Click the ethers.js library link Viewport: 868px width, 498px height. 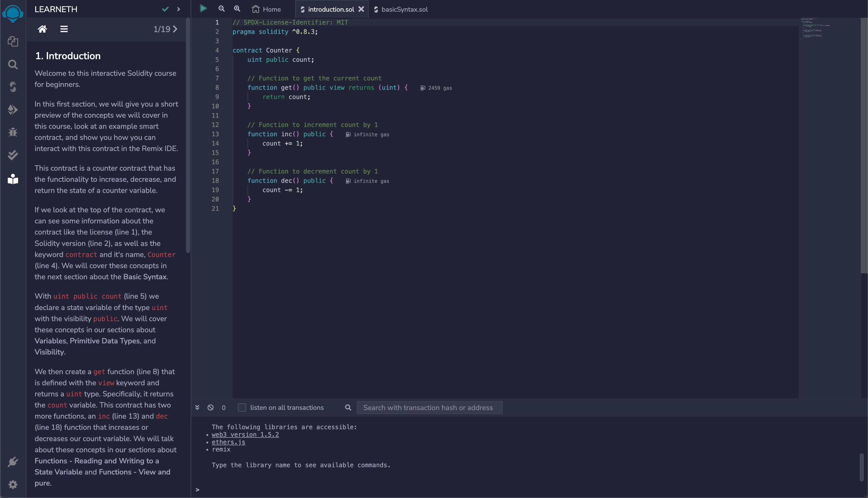tap(228, 442)
